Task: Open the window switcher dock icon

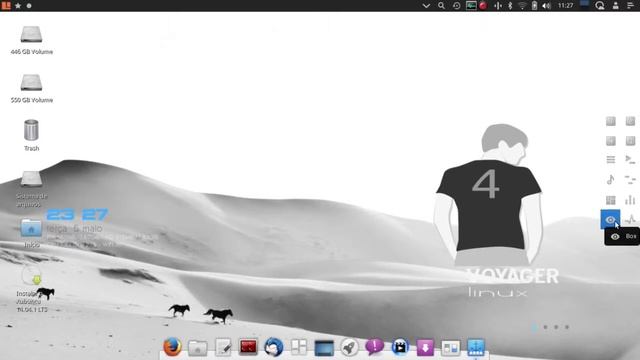Action: 451,348
